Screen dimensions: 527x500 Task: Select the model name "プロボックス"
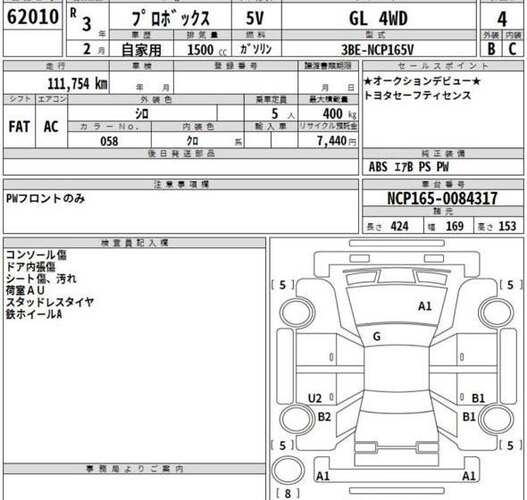(x=171, y=18)
